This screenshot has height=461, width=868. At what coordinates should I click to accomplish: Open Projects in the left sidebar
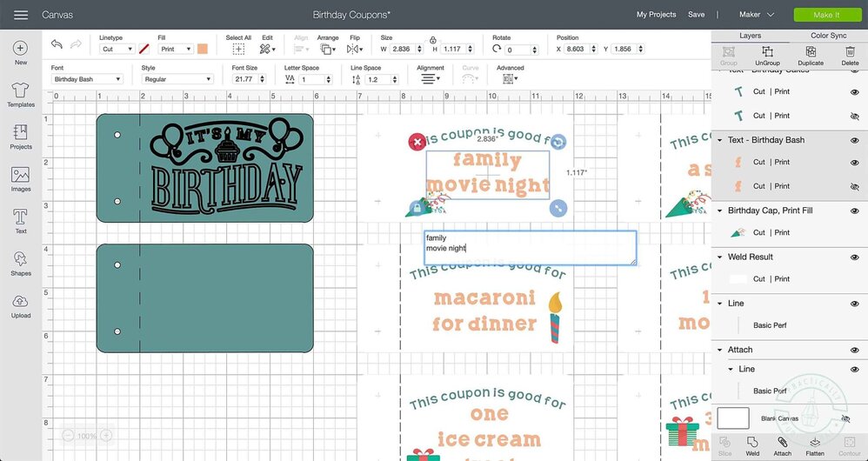pyautogui.click(x=21, y=137)
